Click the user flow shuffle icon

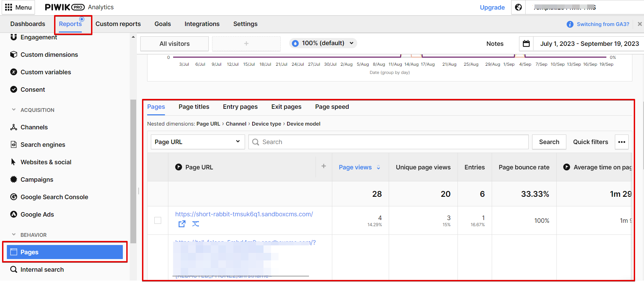pyautogui.click(x=195, y=224)
